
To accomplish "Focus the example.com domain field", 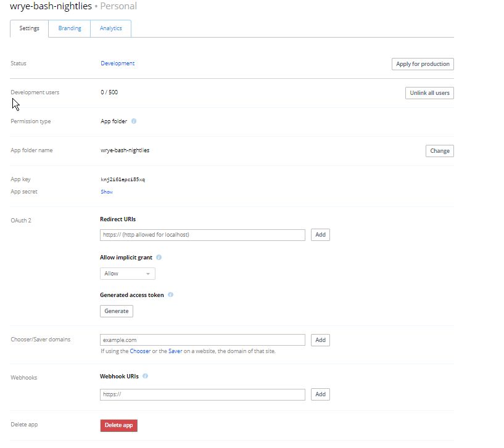I will pyautogui.click(x=202, y=340).
